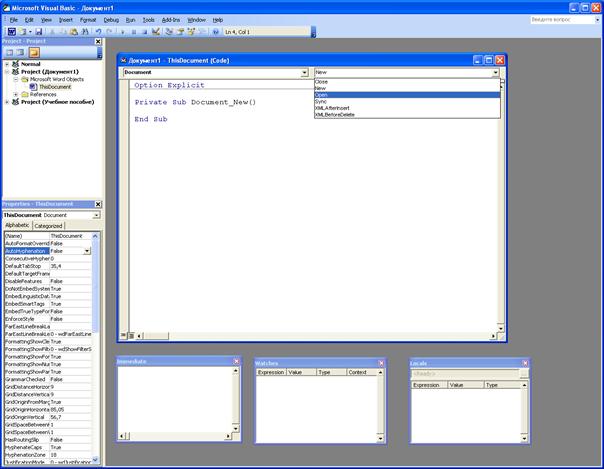The height and width of the screenshot is (469, 604).
Task: Open the ThisDocument properties object dropdown
Action: tap(96, 215)
